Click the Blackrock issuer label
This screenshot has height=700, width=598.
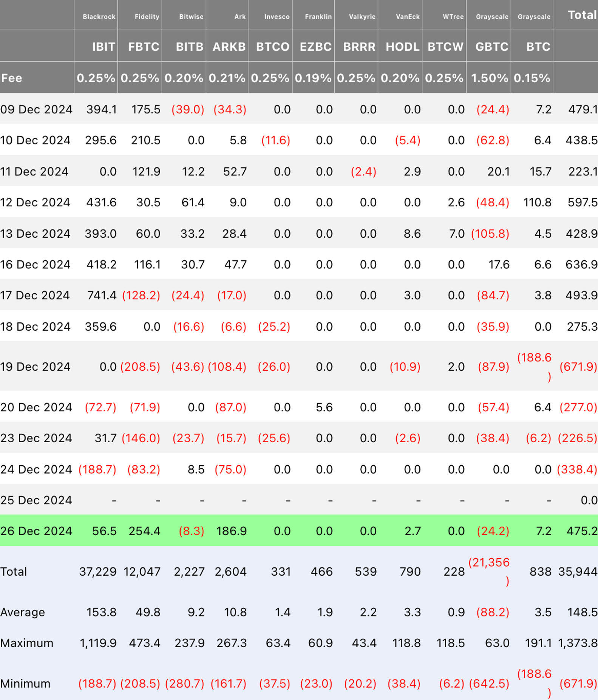pos(99,17)
